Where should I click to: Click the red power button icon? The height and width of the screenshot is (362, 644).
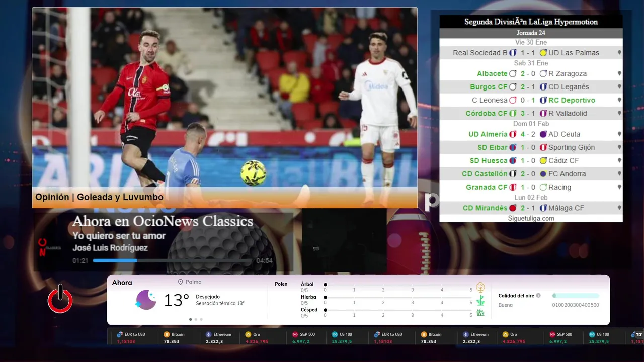(x=60, y=299)
